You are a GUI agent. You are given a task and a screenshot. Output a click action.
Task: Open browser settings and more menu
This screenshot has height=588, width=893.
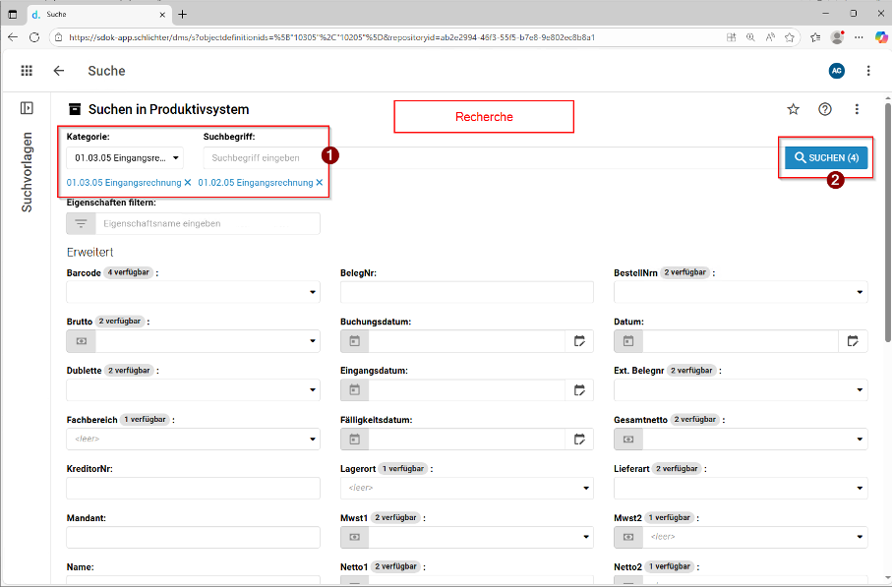(x=859, y=37)
